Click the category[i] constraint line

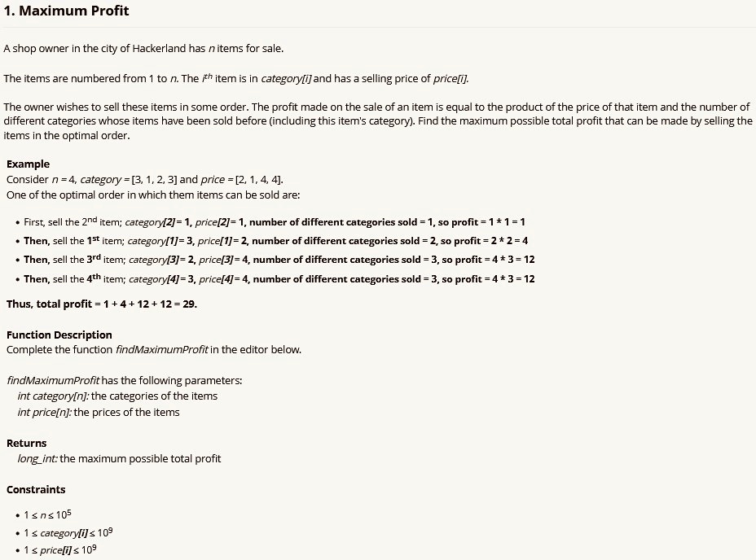pos(70,533)
